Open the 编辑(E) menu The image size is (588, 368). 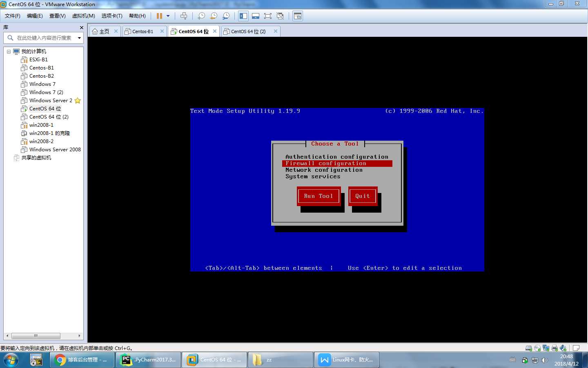tap(35, 16)
